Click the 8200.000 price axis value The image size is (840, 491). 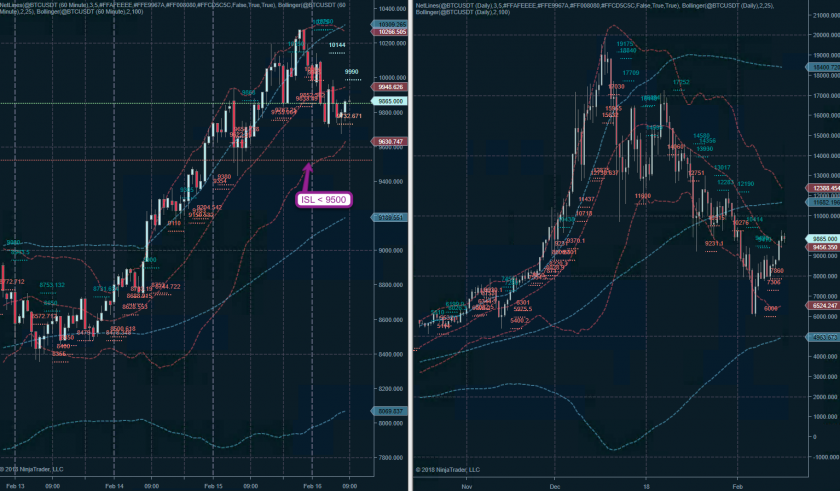click(x=391, y=389)
